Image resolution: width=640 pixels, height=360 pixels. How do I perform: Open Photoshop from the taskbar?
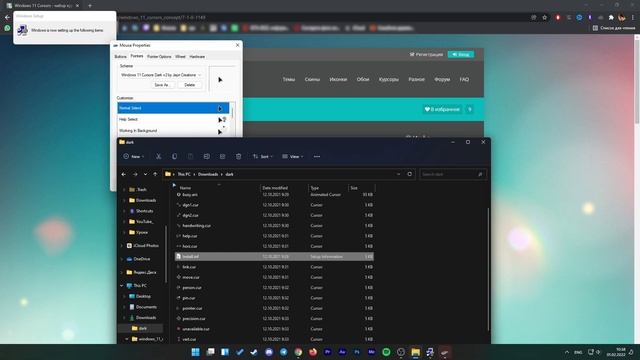(x=357, y=352)
